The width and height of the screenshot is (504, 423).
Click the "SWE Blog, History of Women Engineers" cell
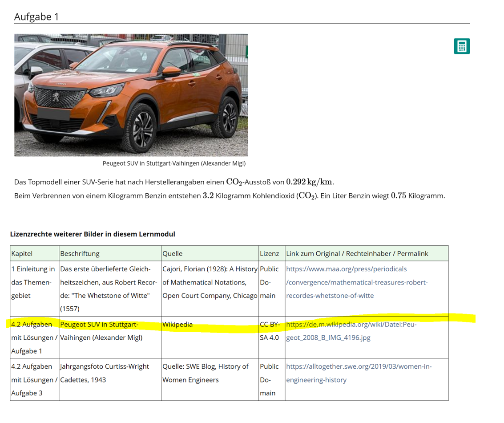pyautogui.click(x=205, y=373)
